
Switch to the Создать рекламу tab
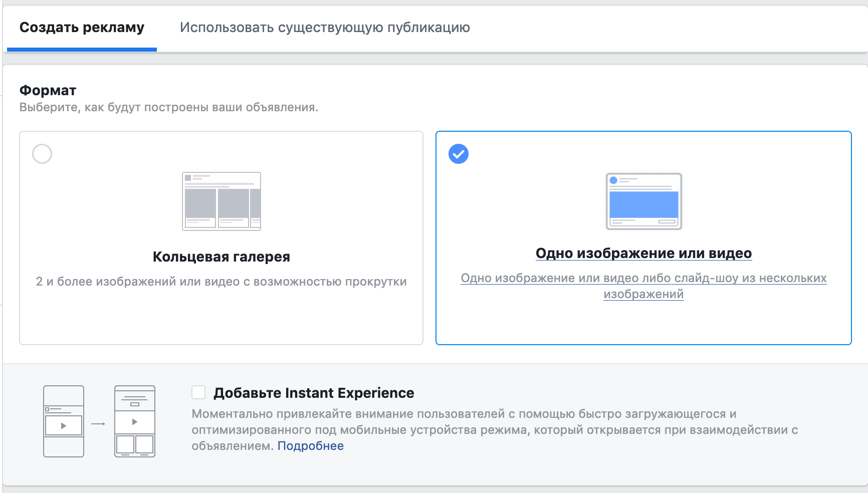[82, 28]
